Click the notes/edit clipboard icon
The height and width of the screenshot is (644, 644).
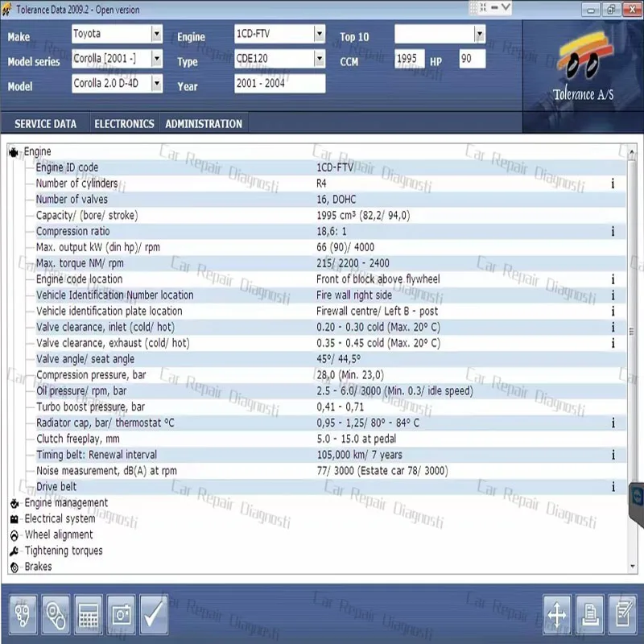tap(622, 614)
